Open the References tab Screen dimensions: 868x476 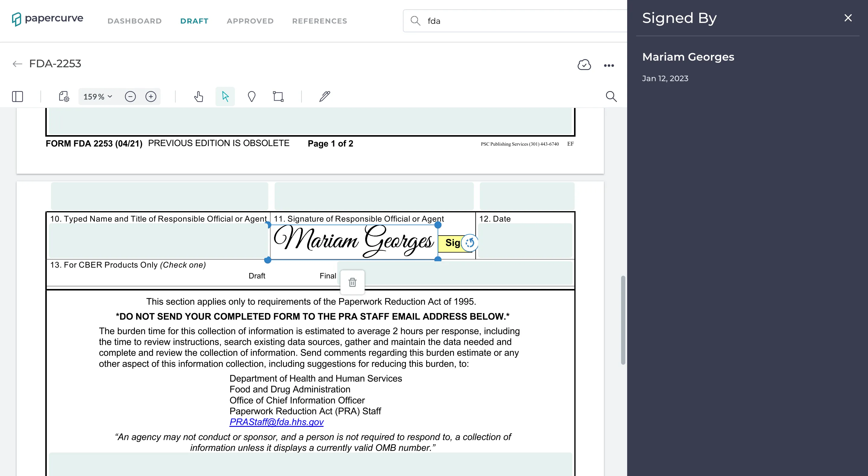click(319, 21)
